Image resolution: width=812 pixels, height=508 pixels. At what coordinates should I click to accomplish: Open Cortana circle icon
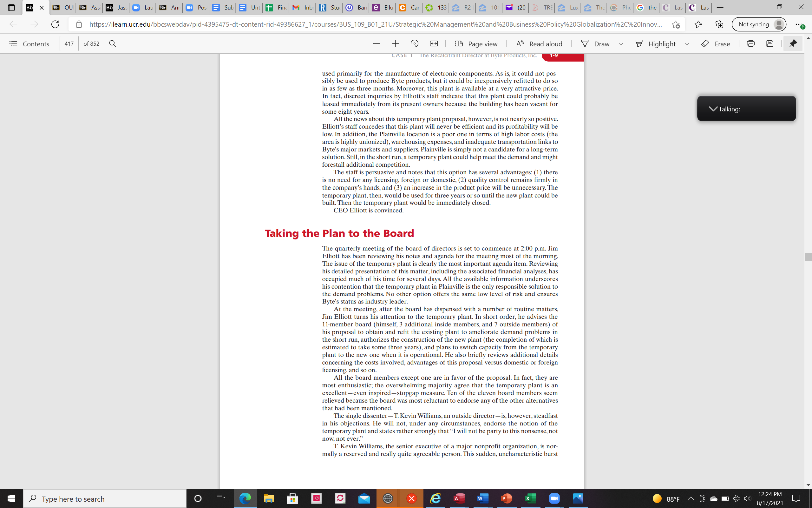[x=198, y=498]
